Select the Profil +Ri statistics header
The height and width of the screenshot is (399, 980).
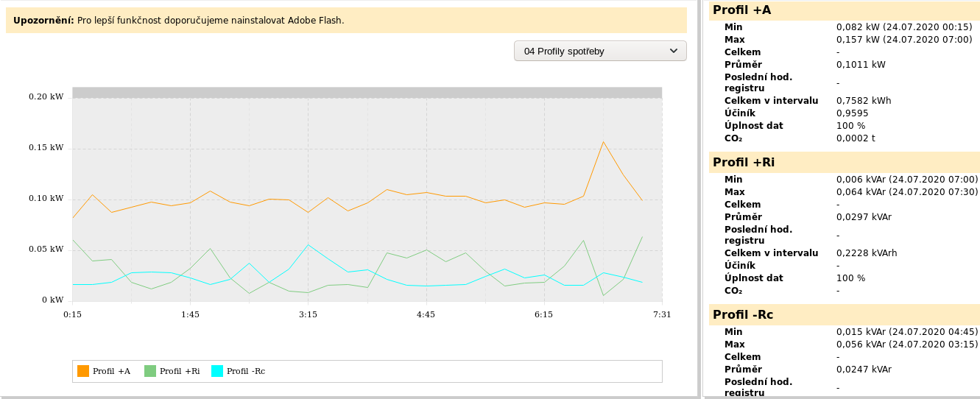[x=744, y=162]
